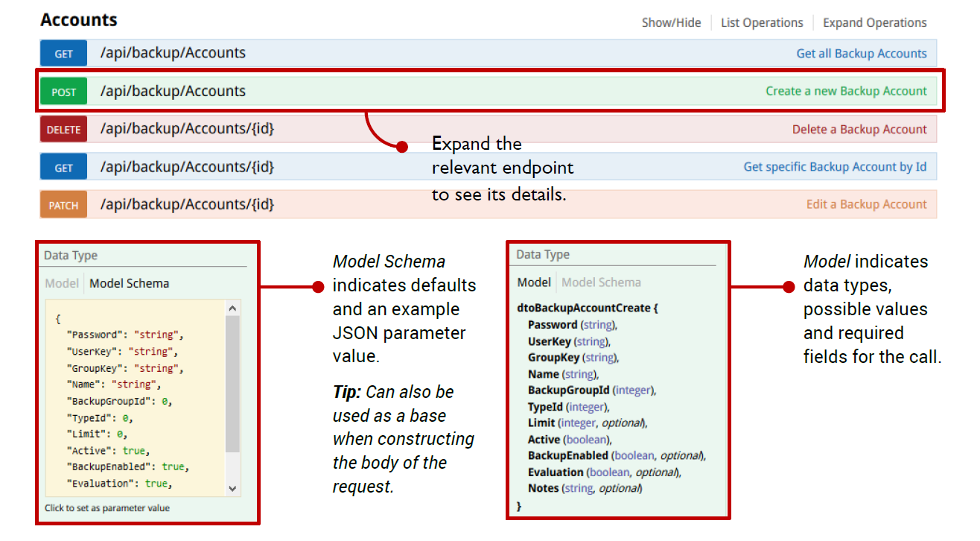
Task: Click the Accounts section heading
Action: click(x=79, y=20)
